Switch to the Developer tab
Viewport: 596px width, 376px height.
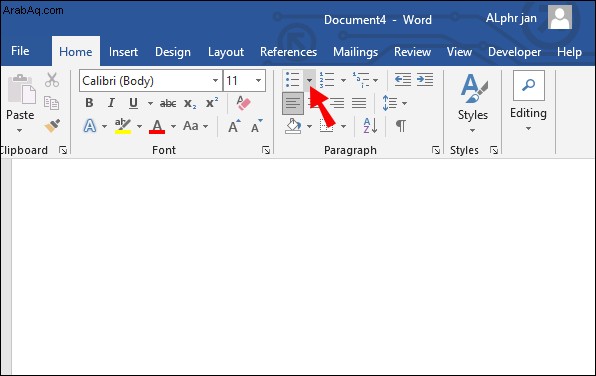pyautogui.click(x=514, y=52)
